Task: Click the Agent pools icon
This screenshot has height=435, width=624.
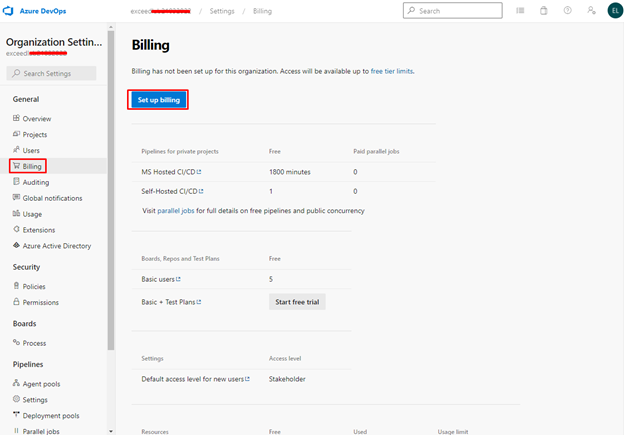Action: [16, 383]
